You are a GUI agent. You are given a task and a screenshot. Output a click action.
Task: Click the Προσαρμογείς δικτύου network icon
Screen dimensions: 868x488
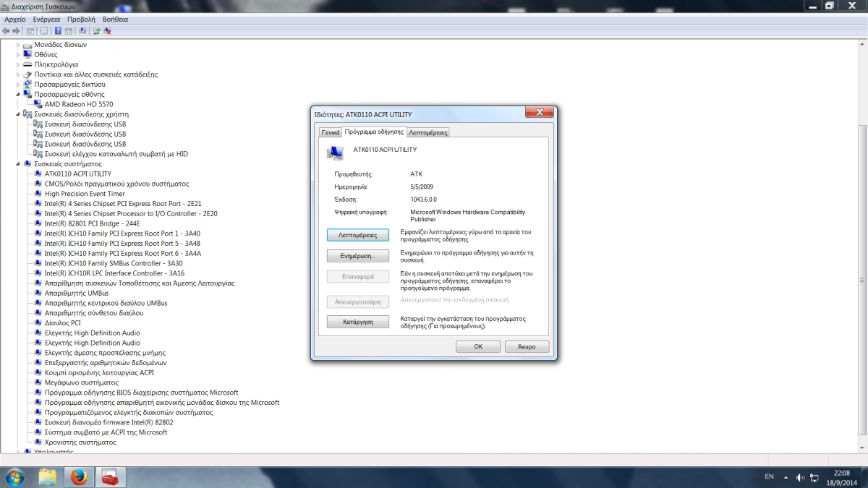click(x=27, y=85)
